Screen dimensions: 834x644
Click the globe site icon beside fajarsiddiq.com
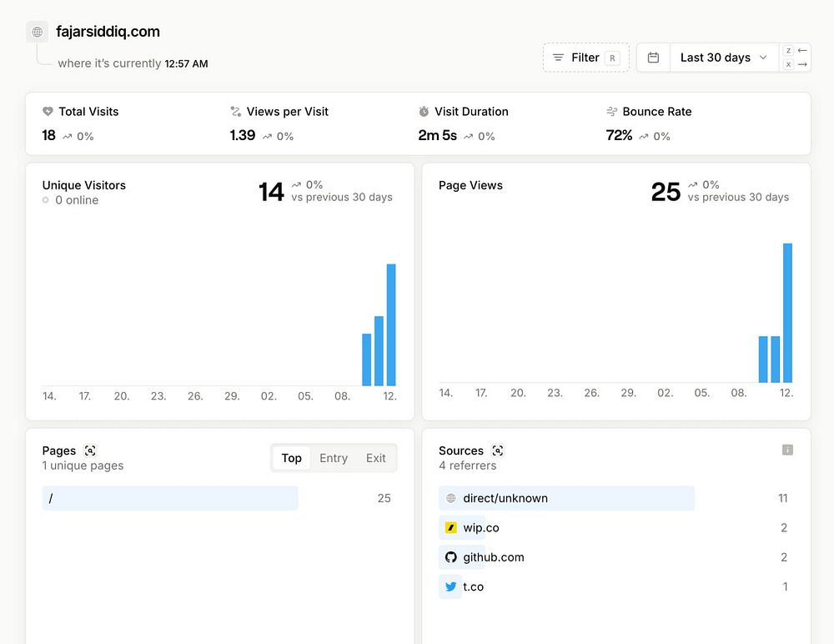coord(37,33)
